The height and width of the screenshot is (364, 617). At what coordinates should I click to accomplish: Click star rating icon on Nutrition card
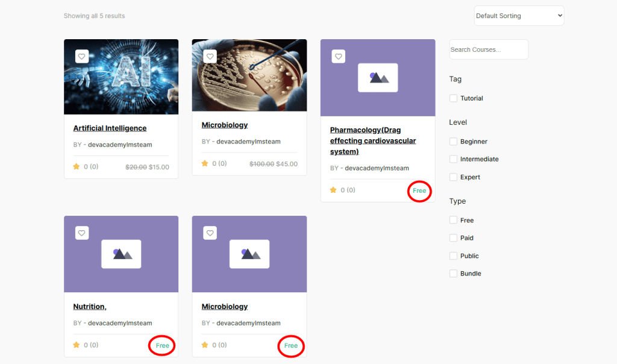tap(77, 345)
